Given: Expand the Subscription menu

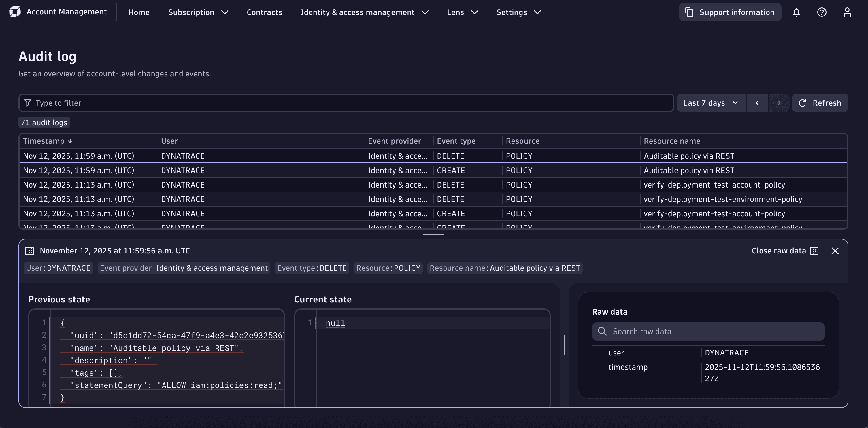Looking at the screenshot, I should tap(198, 12).
